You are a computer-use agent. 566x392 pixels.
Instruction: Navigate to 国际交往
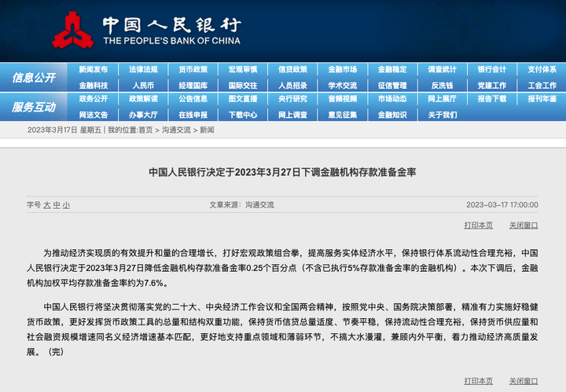point(243,86)
